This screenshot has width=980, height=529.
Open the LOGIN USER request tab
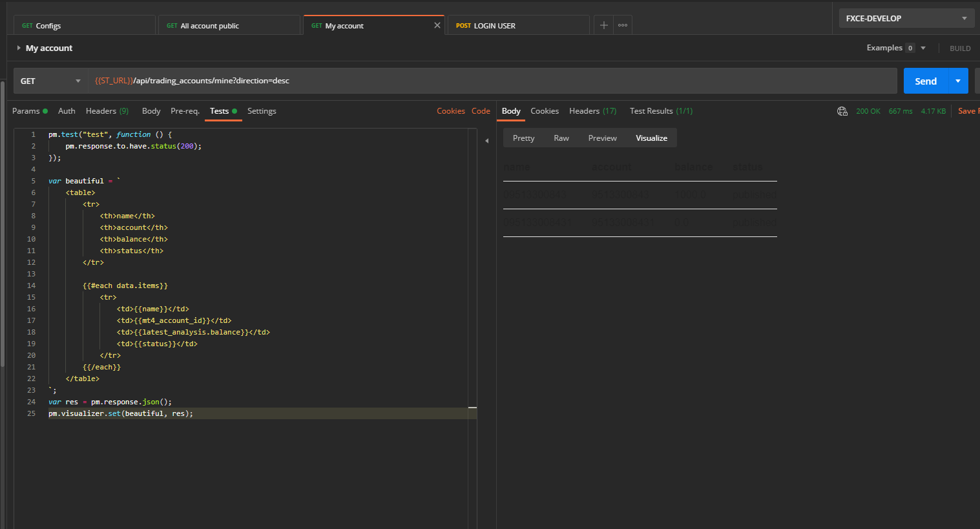(518, 25)
